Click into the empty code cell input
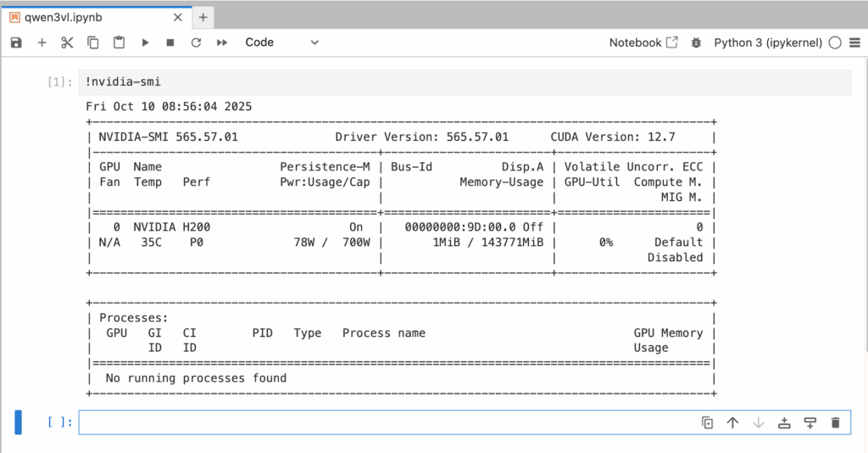 [x=381, y=422]
